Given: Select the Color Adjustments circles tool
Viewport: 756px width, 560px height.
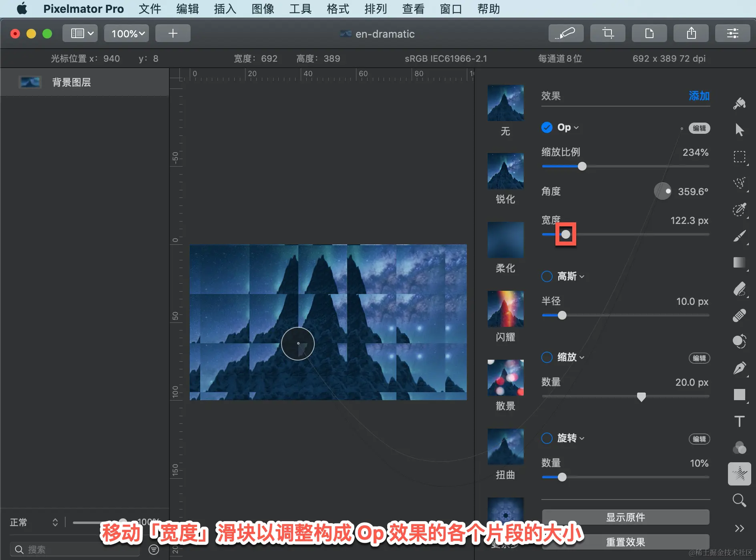Looking at the screenshot, I should (739, 447).
